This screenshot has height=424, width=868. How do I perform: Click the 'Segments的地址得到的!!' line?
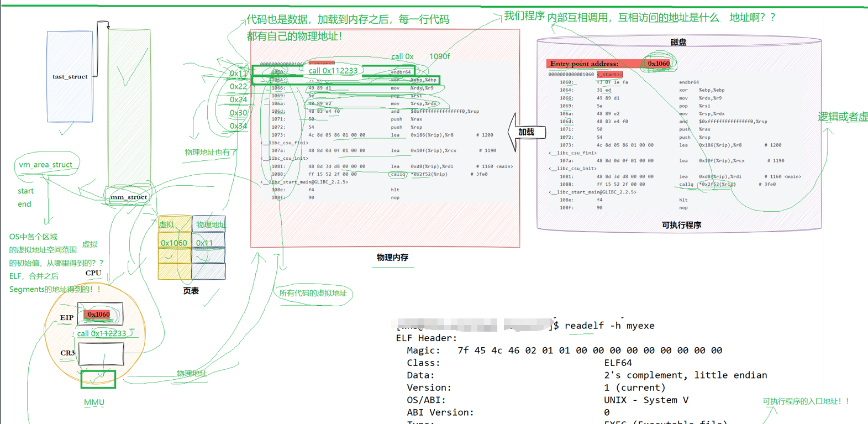(x=55, y=289)
